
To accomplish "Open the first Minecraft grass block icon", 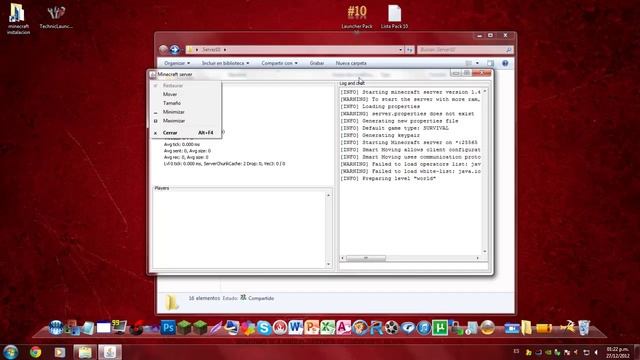I will (x=184, y=327).
